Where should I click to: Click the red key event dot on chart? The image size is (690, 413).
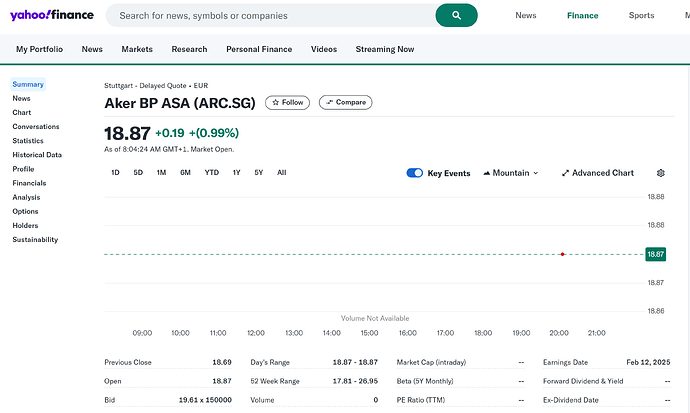[562, 254]
